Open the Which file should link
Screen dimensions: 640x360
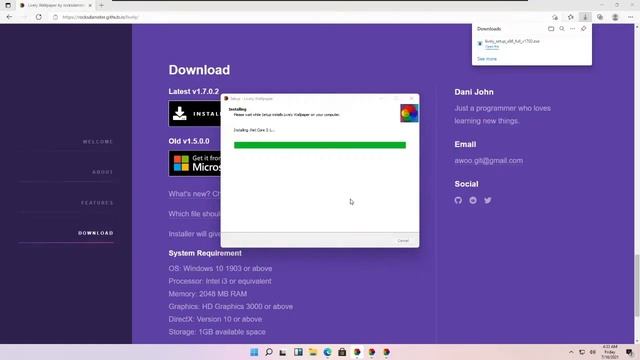point(194,214)
